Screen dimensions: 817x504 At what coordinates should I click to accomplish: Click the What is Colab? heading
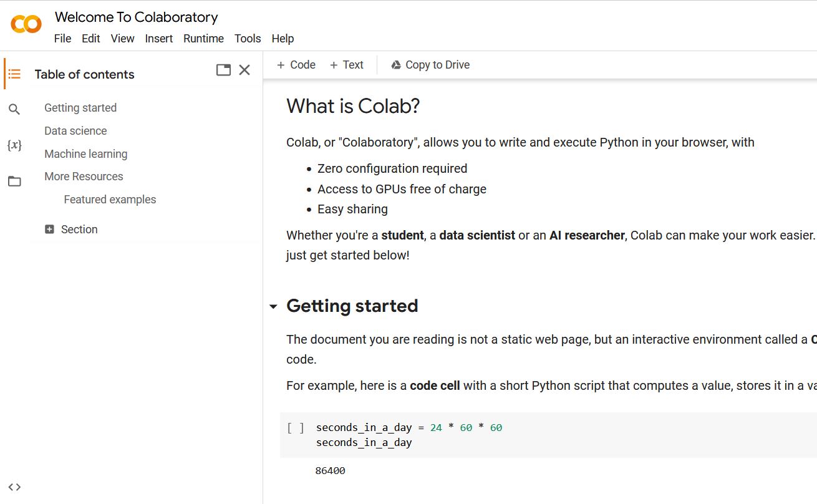[353, 107]
